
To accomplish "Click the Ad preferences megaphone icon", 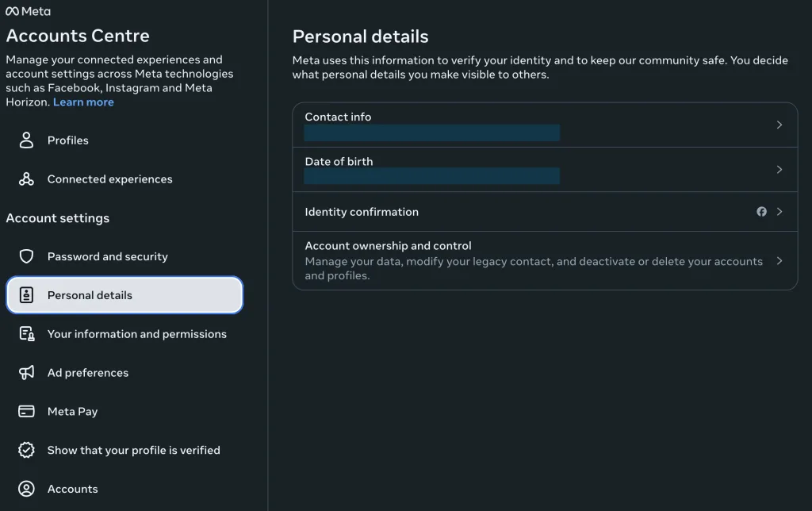I will point(27,373).
